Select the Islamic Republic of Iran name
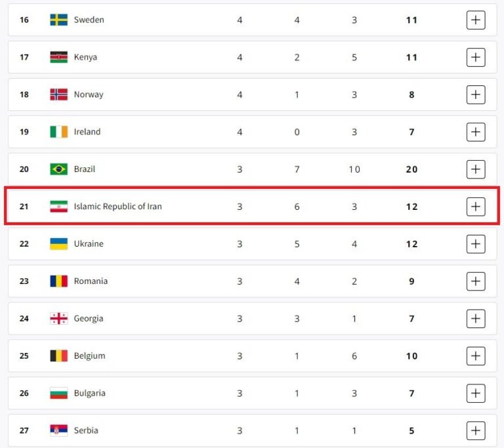Viewport: 504px width, 448px height. click(x=118, y=207)
